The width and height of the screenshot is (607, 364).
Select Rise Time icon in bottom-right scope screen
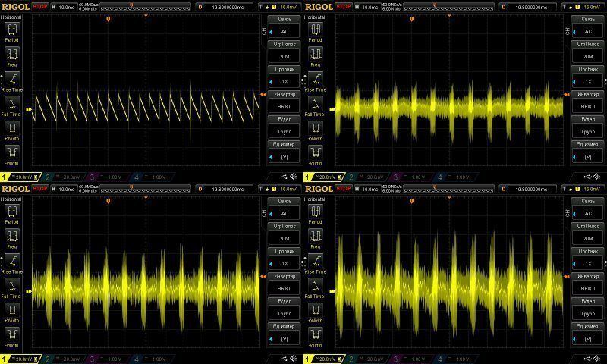click(316, 261)
